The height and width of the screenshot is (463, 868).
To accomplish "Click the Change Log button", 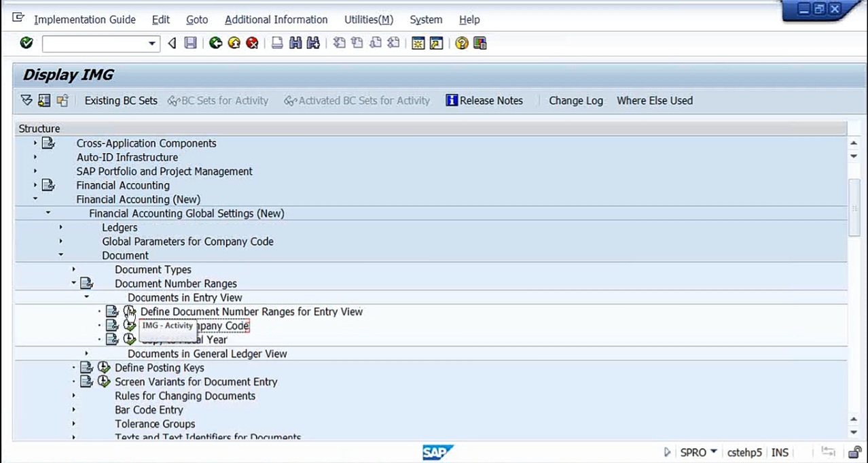I will (x=576, y=101).
